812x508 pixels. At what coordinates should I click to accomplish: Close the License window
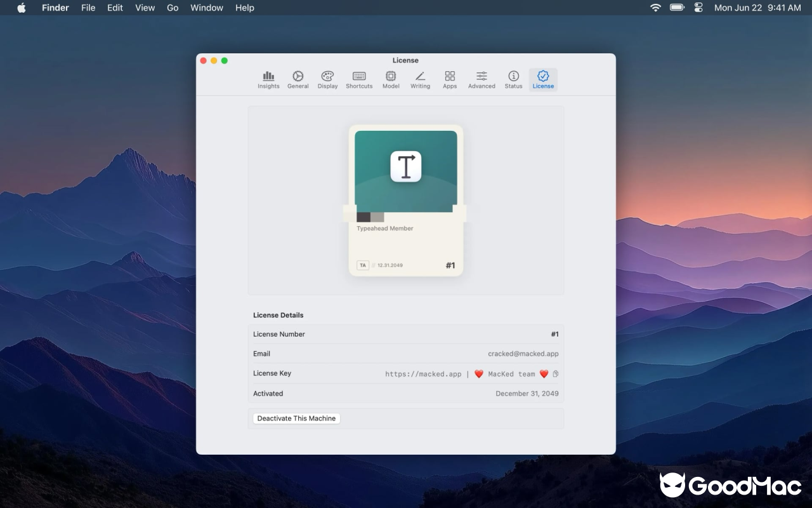point(204,60)
